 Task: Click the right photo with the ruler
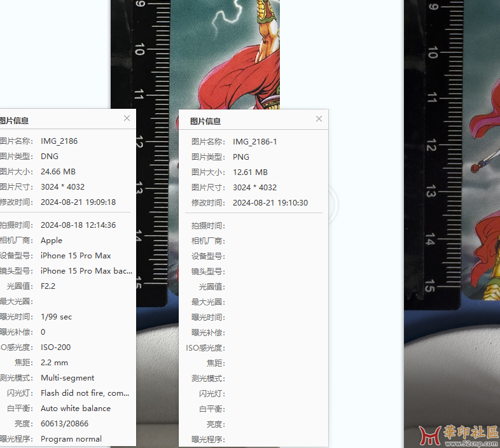coord(452,223)
